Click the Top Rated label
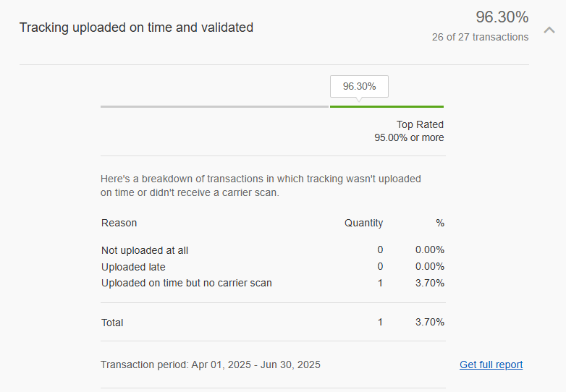The image size is (566, 392). [420, 124]
